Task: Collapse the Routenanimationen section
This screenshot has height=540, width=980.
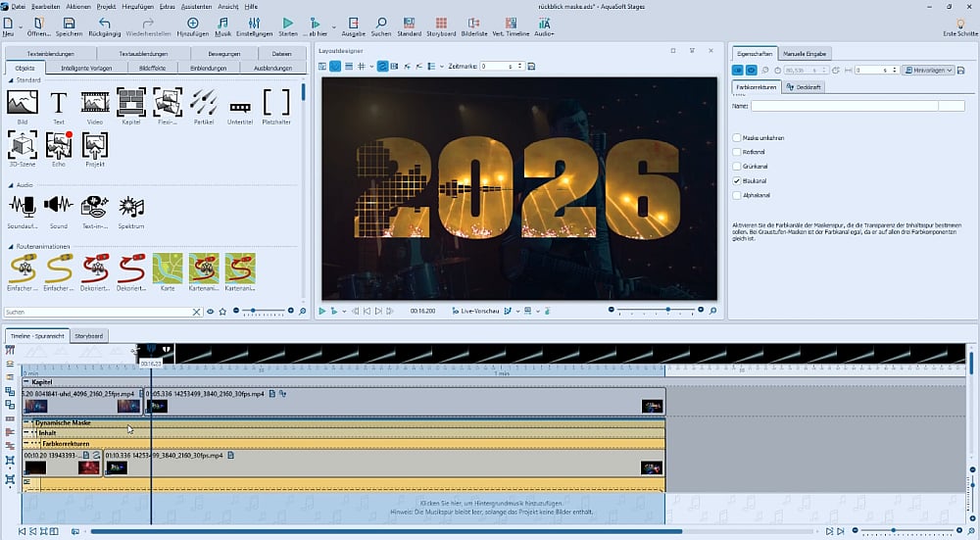Action: pos(10,245)
